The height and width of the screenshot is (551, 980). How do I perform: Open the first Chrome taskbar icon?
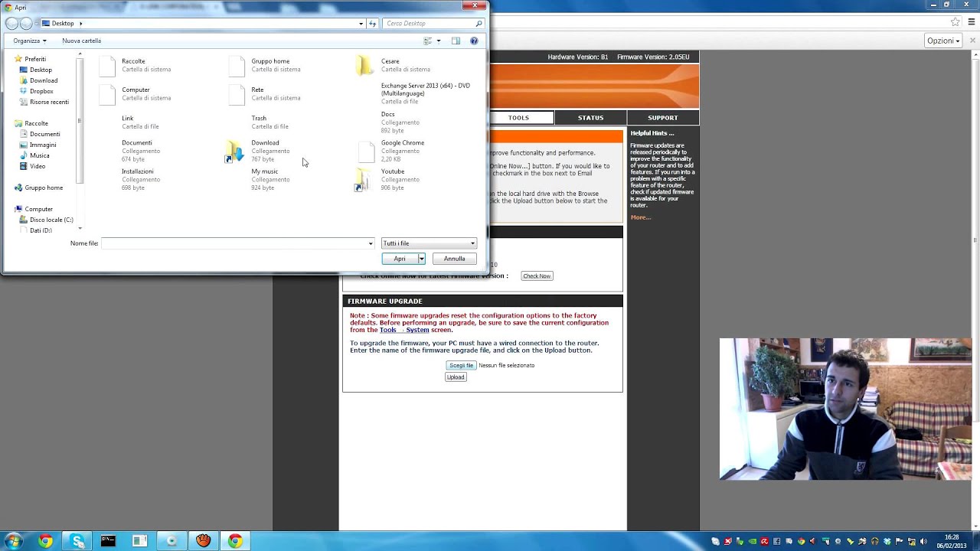[45, 541]
